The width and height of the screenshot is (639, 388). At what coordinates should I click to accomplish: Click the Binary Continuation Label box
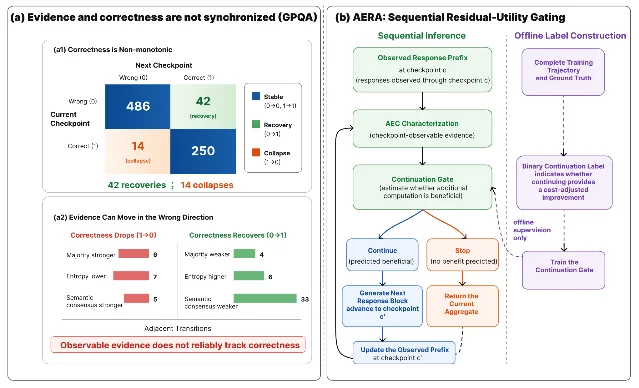tap(564, 182)
